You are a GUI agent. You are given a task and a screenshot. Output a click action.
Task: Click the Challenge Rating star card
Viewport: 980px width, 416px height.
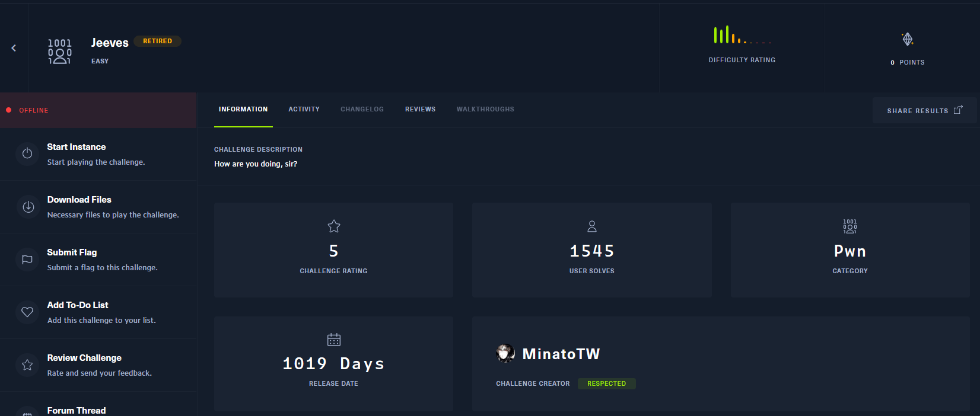coord(333,249)
